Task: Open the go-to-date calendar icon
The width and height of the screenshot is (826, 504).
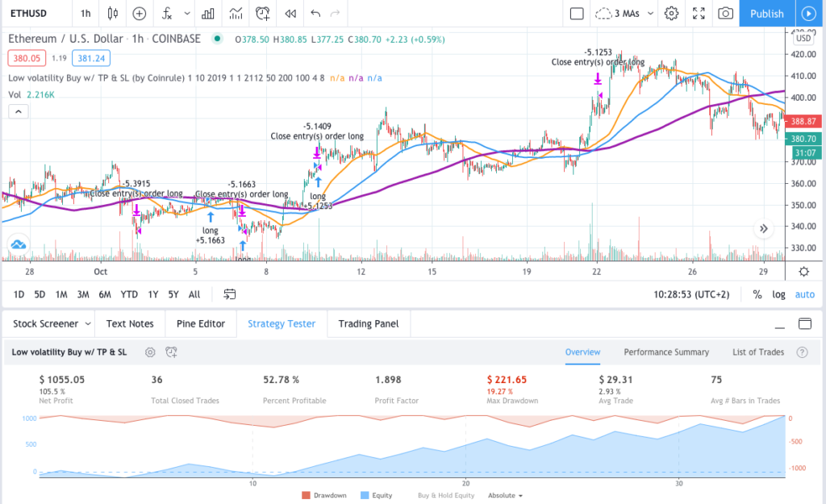Action: pyautogui.click(x=229, y=294)
